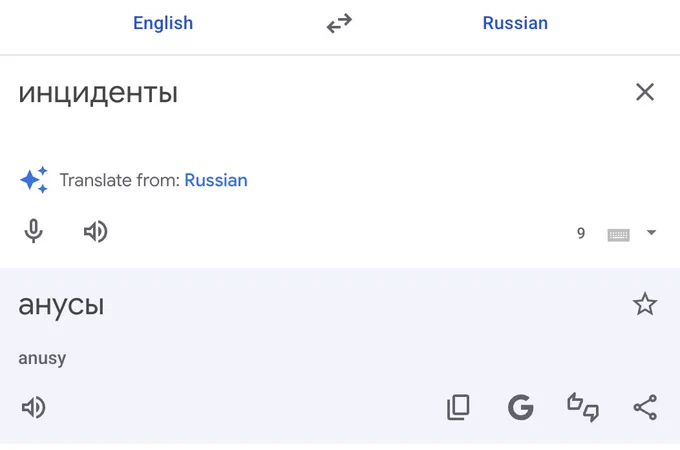Viewport: 680px width, 450px height.
Task: Click the 9 character count
Action: coord(581,233)
